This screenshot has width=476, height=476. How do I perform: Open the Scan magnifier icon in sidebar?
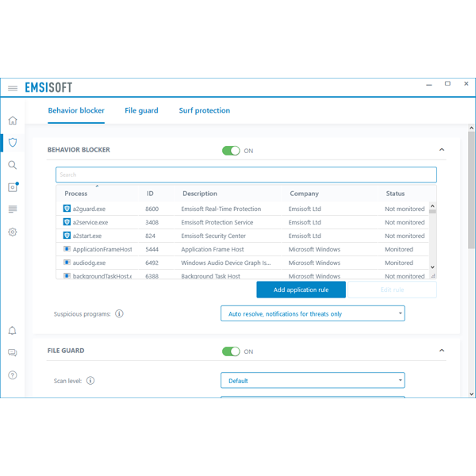[13, 165]
